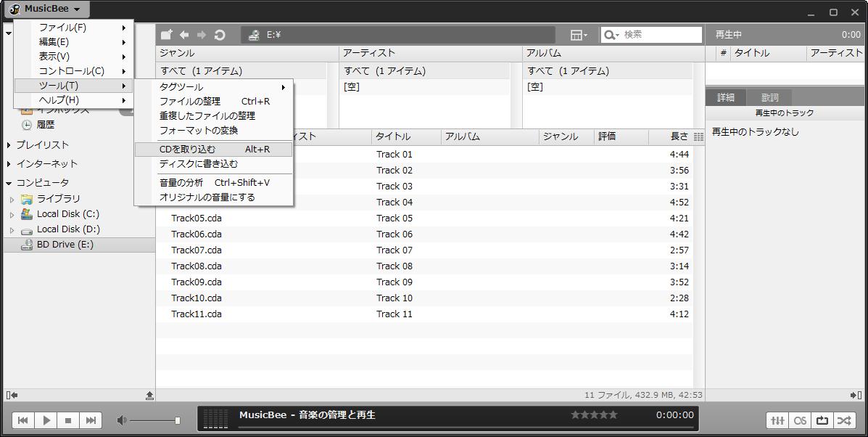Choose ファイルの整理 from tools menu
This screenshot has height=437, width=868.
[214, 102]
